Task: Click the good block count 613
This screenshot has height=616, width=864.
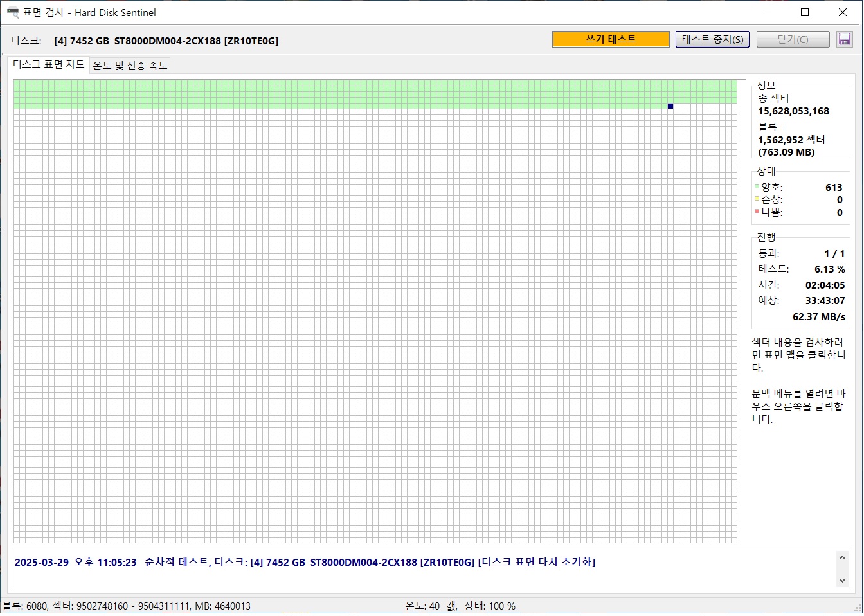Action: (834, 188)
